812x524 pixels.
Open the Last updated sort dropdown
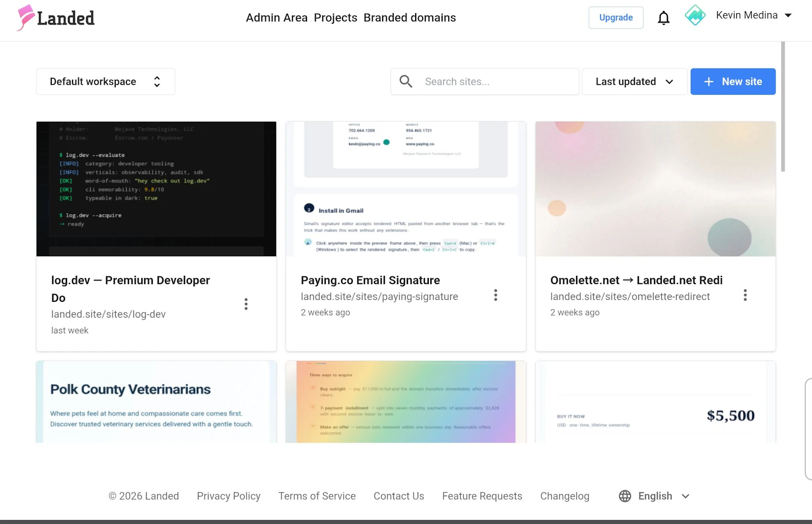pyautogui.click(x=634, y=82)
